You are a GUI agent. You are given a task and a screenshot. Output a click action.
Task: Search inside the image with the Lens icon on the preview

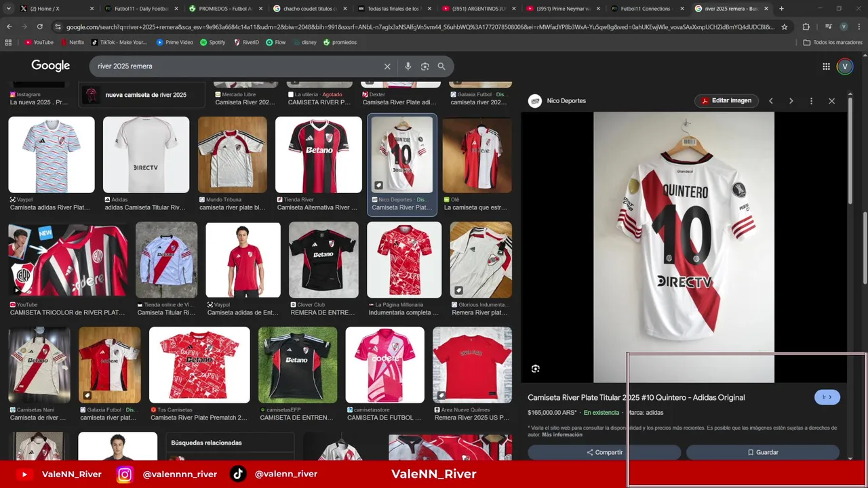[x=536, y=369]
